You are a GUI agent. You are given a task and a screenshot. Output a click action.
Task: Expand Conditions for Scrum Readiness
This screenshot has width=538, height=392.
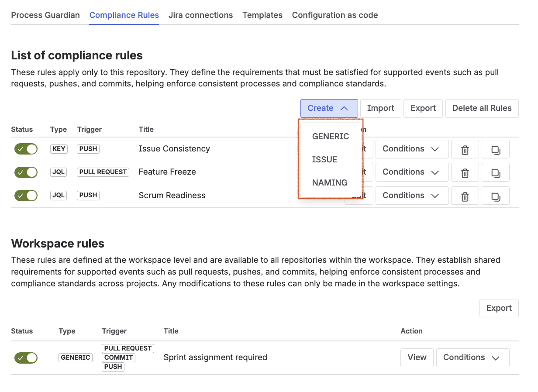pos(412,196)
